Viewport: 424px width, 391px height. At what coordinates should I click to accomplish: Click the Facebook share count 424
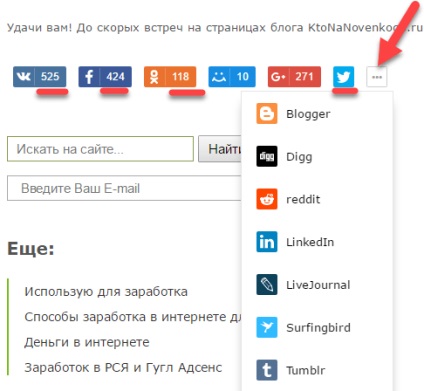click(x=115, y=77)
